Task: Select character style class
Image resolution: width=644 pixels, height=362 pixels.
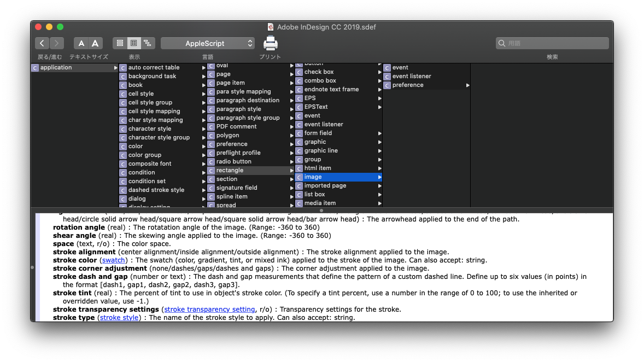Action: 149,129
